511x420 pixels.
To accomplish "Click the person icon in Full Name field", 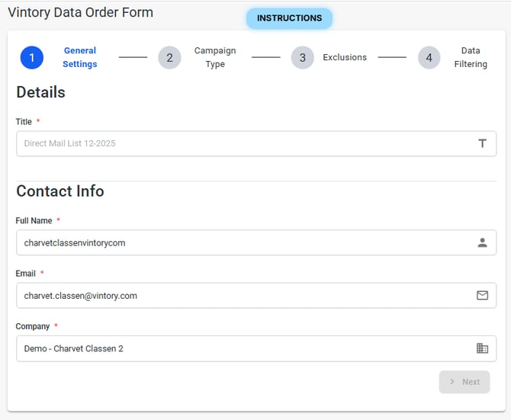I will coord(482,242).
